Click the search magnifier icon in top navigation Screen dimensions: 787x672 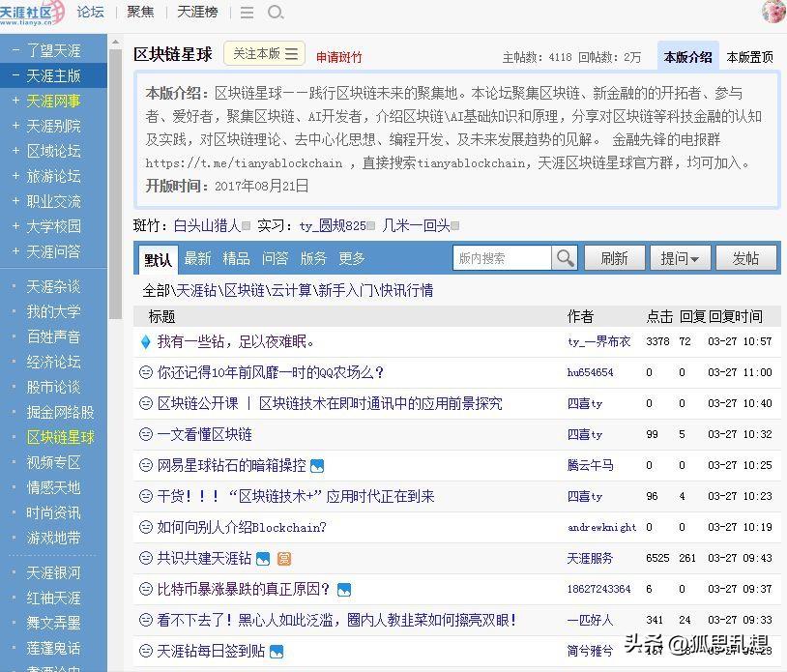[276, 13]
